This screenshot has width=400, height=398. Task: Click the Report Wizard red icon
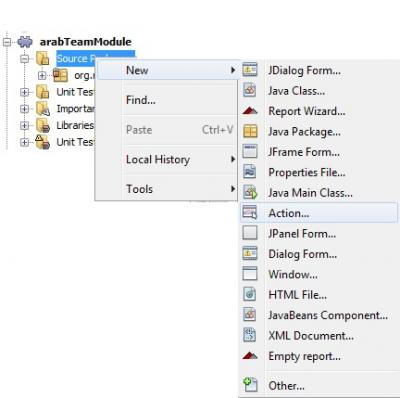pyautogui.click(x=250, y=111)
